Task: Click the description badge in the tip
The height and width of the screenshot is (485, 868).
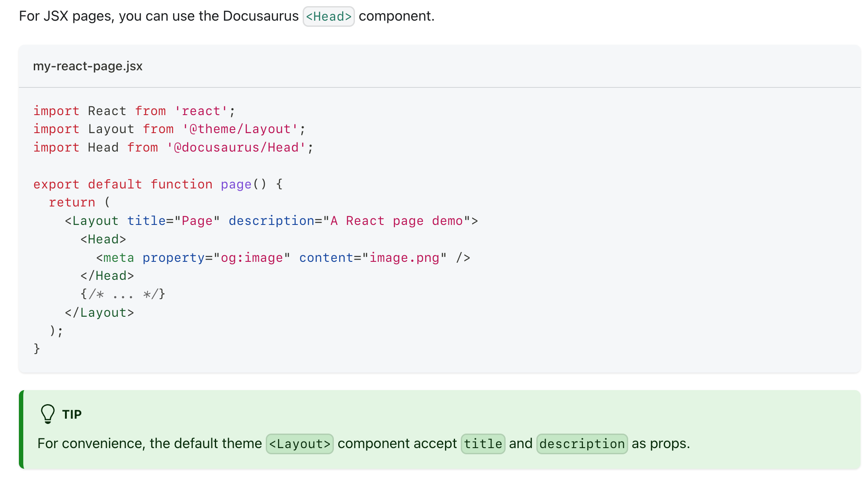Action: point(582,444)
